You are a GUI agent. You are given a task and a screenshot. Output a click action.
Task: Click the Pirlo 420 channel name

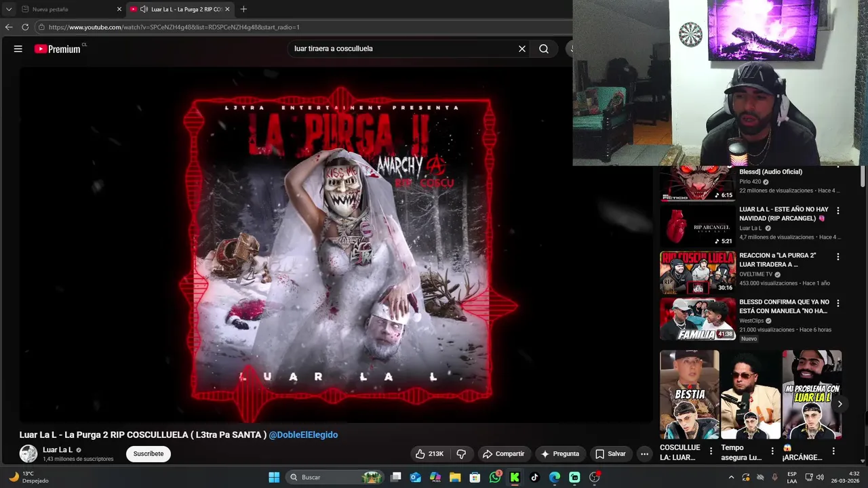click(x=750, y=182)
